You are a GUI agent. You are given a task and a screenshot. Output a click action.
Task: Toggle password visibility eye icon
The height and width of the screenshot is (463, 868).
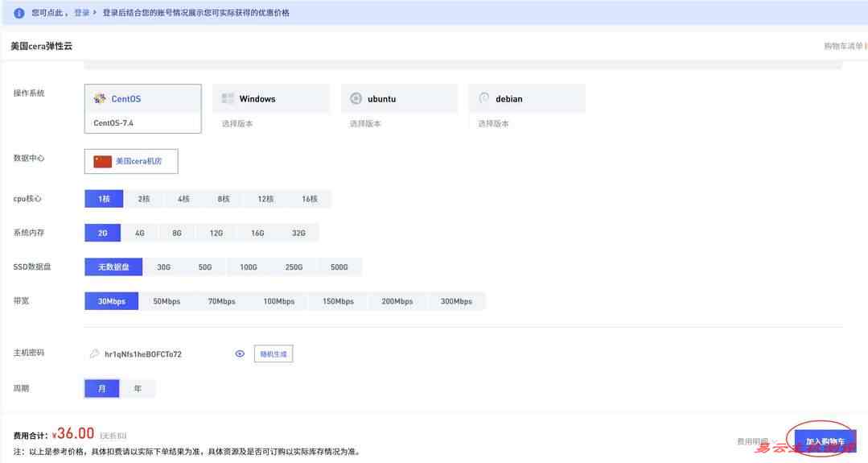click(x=240, y=353)
